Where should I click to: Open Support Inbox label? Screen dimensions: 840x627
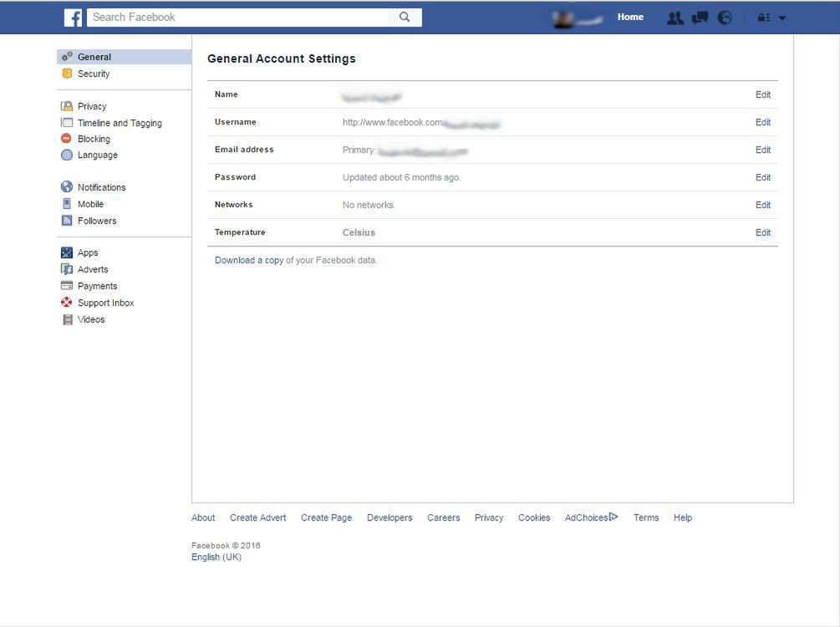point(105,303)
